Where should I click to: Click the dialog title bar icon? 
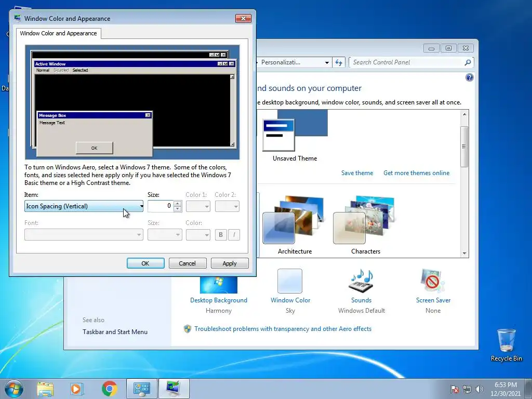(x=17, y=18)
